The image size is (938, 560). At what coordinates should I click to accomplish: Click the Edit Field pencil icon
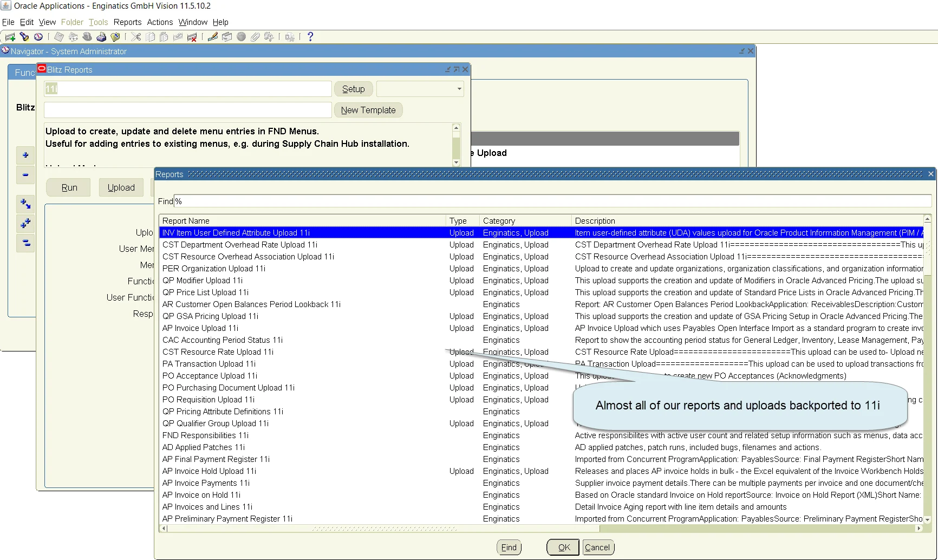pyautogui.click(x=213, y=37)
